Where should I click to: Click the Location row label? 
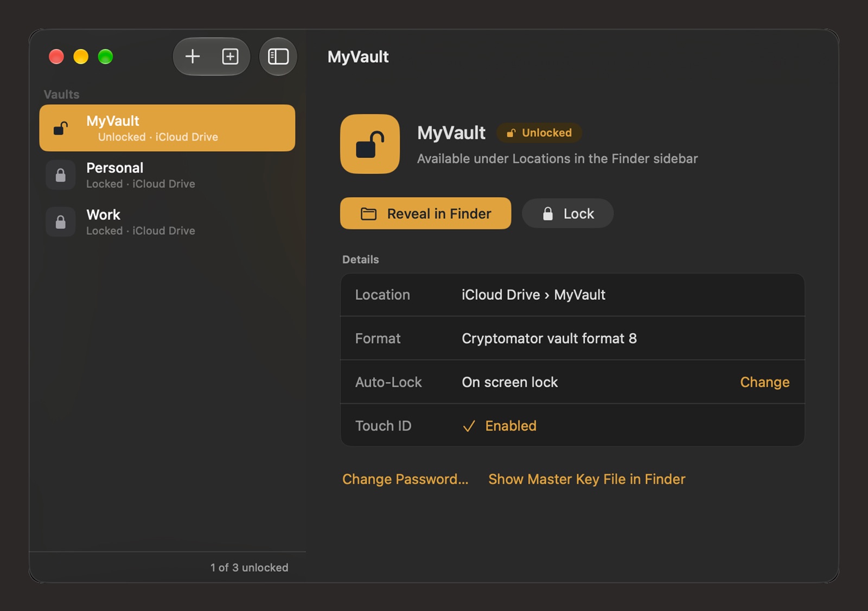coord(382,295)
